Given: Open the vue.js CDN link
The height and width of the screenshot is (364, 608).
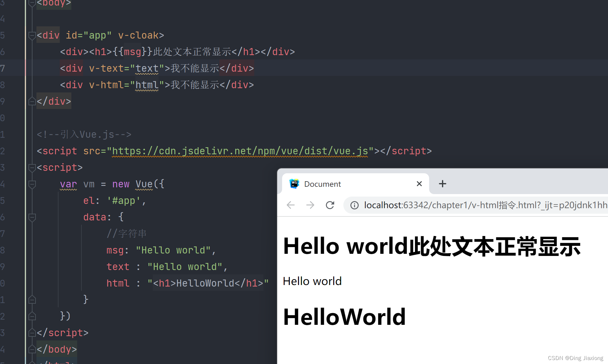Looking at the screenshot, I should coord(240,151).
